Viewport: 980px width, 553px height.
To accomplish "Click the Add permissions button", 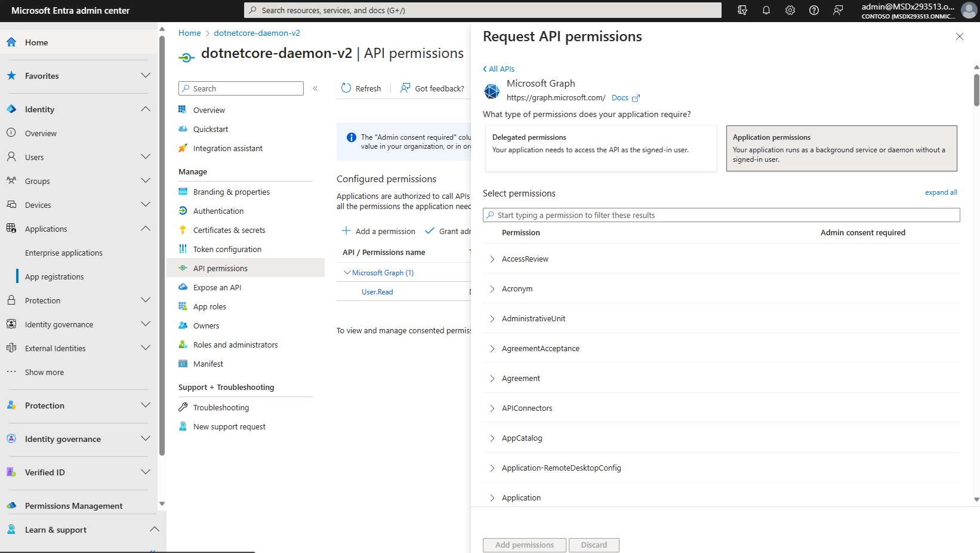I will tap(525, 545).
